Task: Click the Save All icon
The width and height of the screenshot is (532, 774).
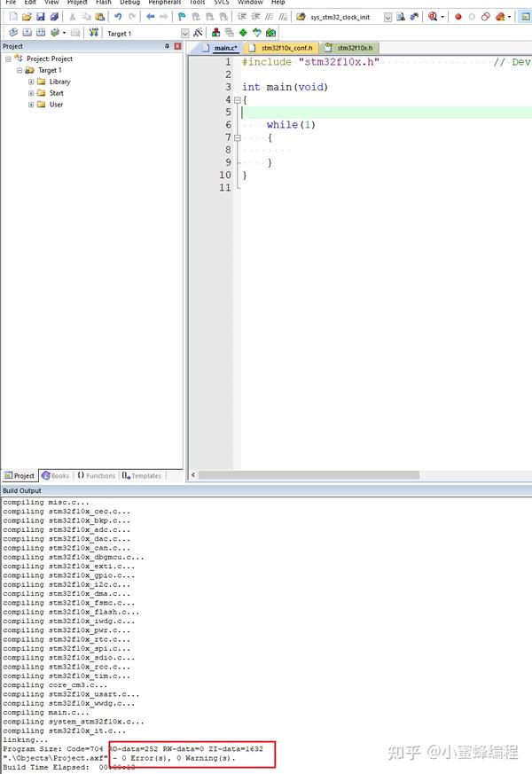Action: [x=54, y=17]
